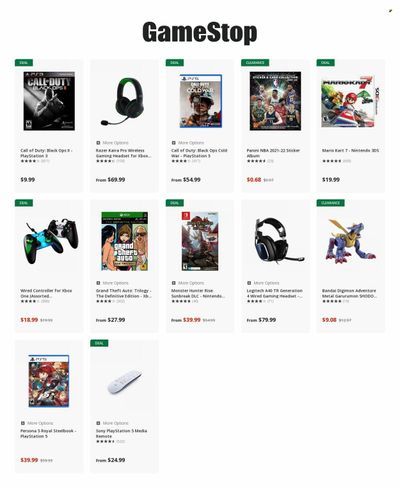Click More Options icon for Cold War PS5
Screen dimensions: 400x488
[173, 143]
